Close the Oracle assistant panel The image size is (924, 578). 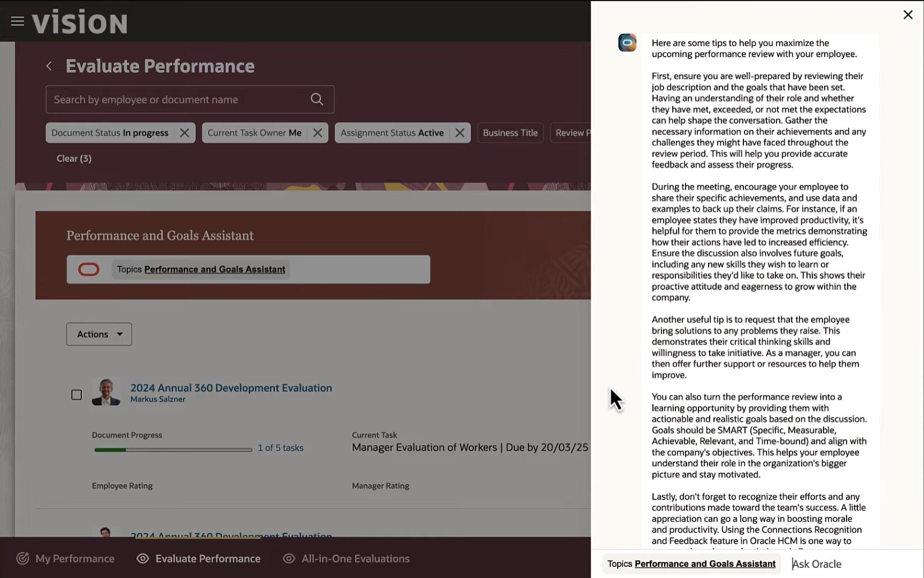[908, 15]
